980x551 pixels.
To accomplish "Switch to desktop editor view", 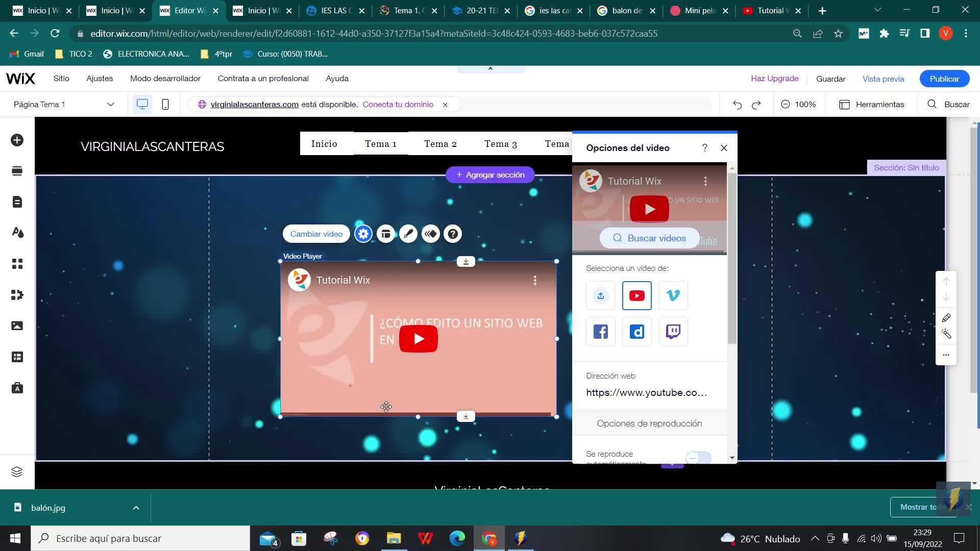I will point(142,105).
